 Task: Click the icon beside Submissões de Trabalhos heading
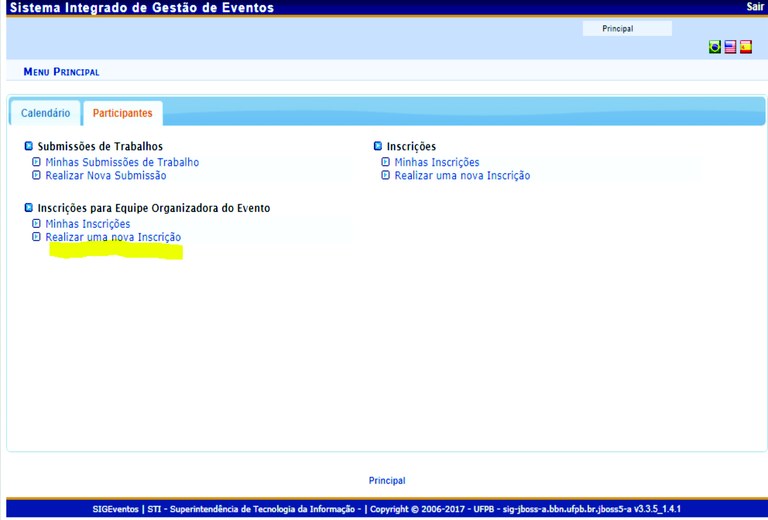(29, 147)
